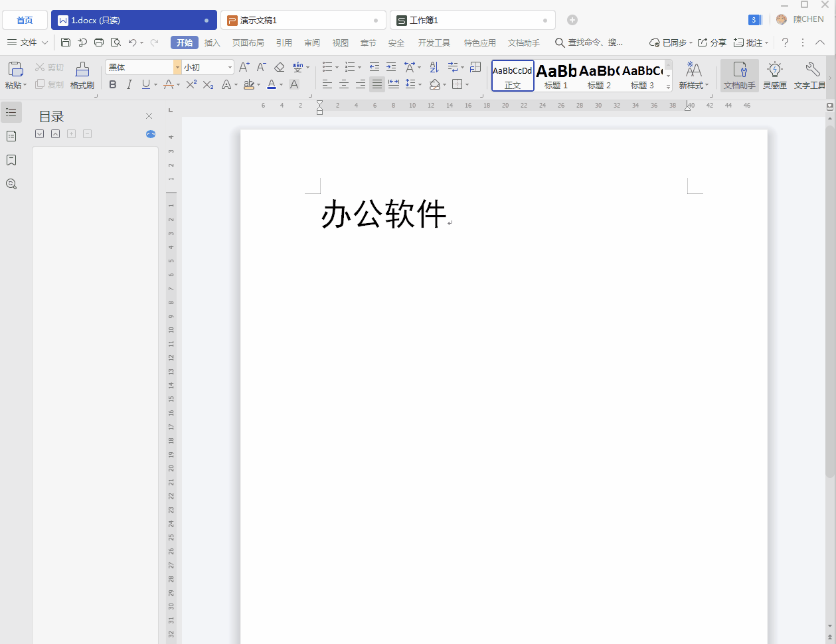Switch to the 视图 (View) tab
The width and height of the screenshot is (836, 644).
pyautogui.click(x=341, y=42)
